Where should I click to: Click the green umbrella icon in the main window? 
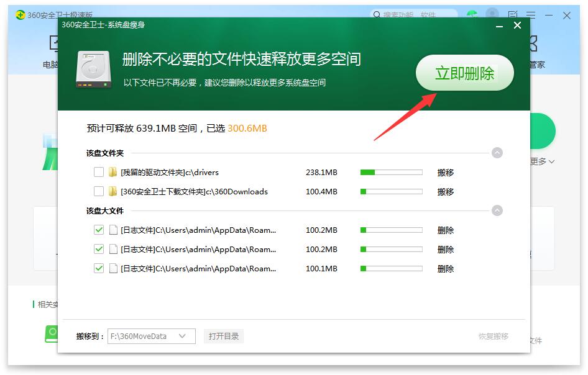point(472,15)
